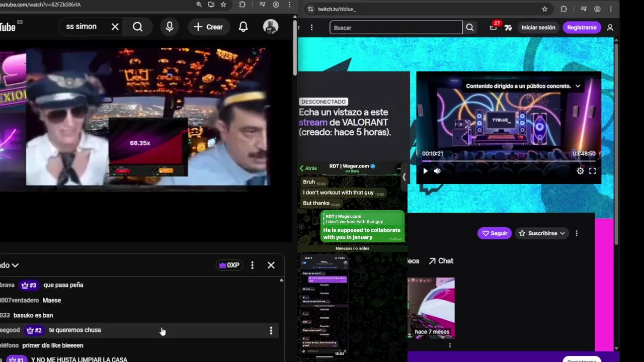This screenshot has height=362, width=644.
Task: Open browser profile icon in Twitch window
Action: click(x=597, y=9)
